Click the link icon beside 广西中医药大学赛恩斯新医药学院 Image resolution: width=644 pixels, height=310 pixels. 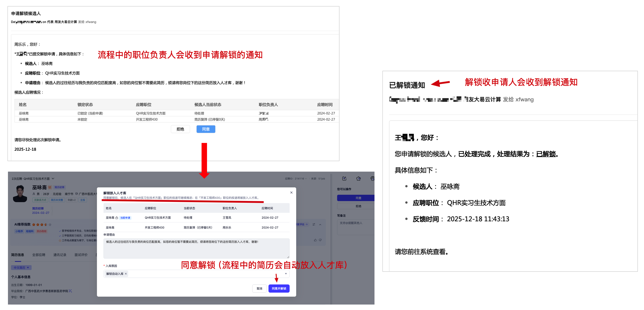pyautogui.click(x=70, y=291)
